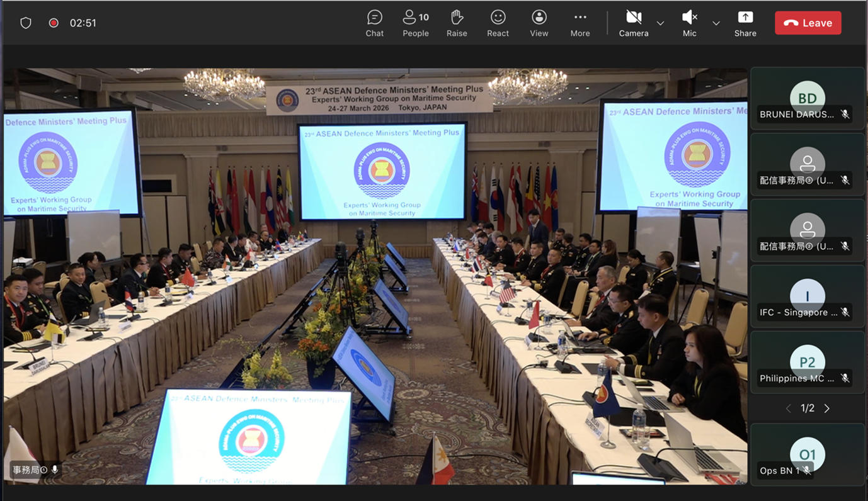Select the IFC - Singapore participant tile
Image resolution: width=868 pixels, height=501 pixels.
point(807,296)
